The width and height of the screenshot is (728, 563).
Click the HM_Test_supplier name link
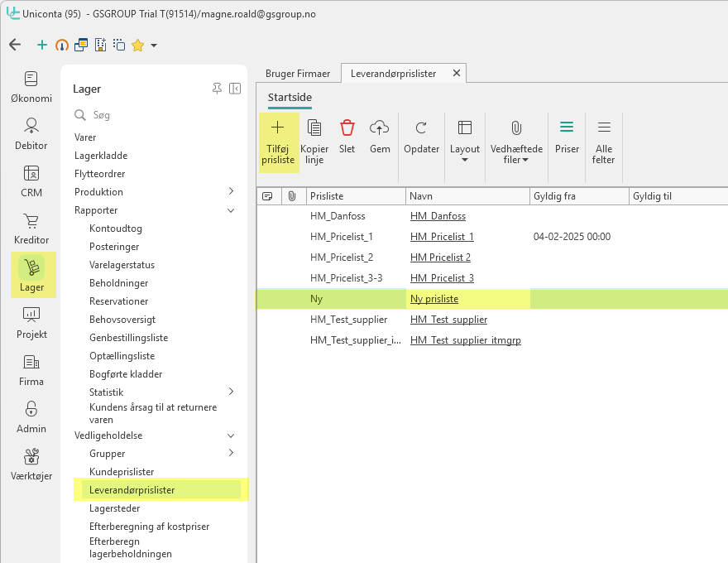[x=448, y=320]
